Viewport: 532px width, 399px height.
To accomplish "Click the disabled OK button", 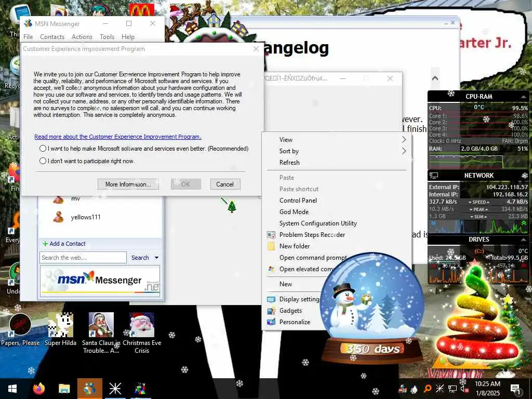I will [x=185, y=184].
